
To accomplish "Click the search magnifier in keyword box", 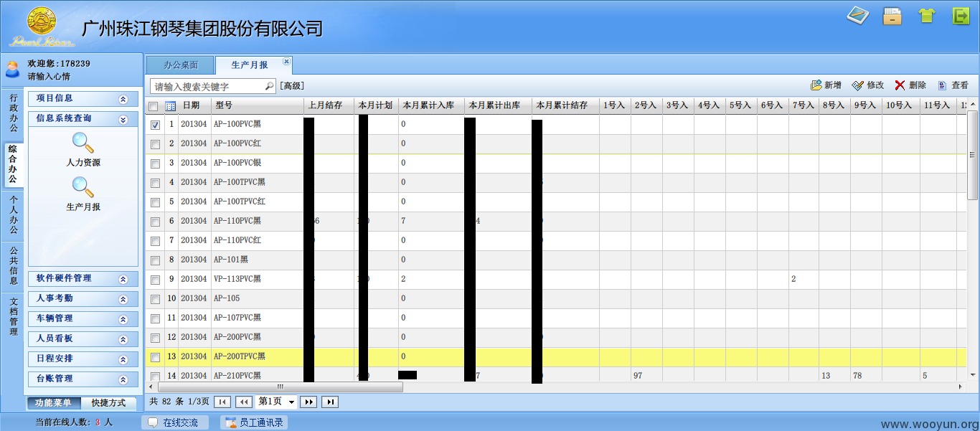I will coord(269,86).
